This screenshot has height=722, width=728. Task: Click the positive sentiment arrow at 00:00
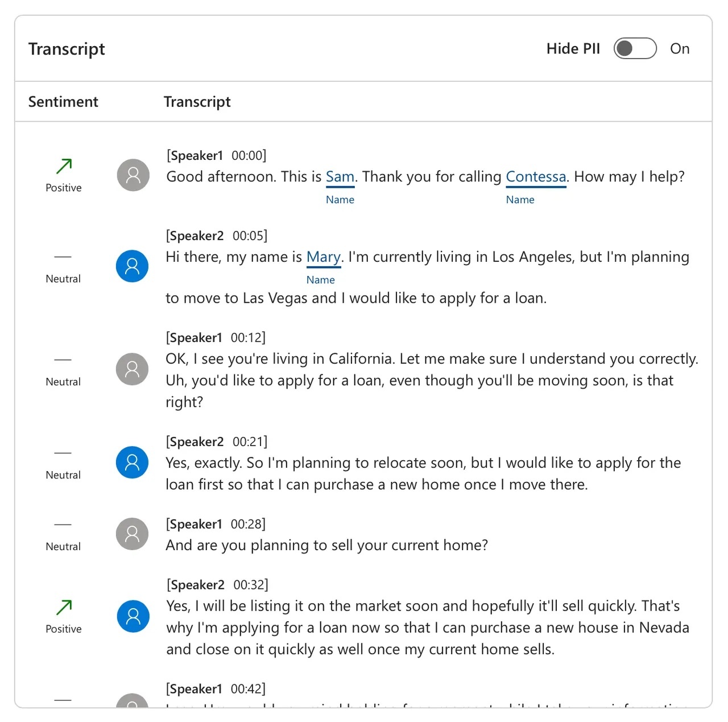point(64,166)
